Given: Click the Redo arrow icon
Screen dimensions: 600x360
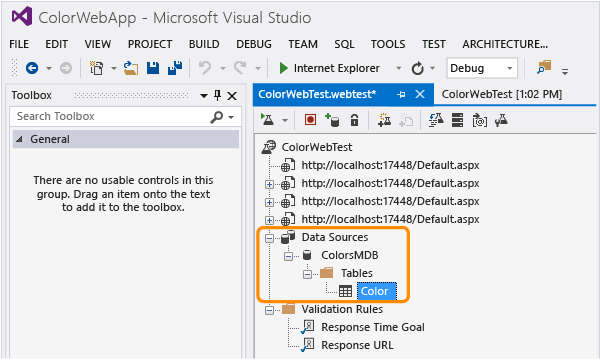Looking at the screenshot, I should (x=240, y=68).
